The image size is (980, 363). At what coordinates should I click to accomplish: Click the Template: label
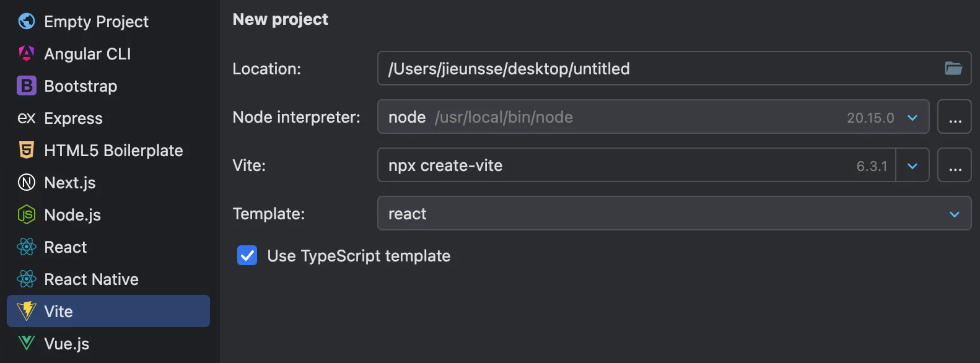(x=269, y=214)
